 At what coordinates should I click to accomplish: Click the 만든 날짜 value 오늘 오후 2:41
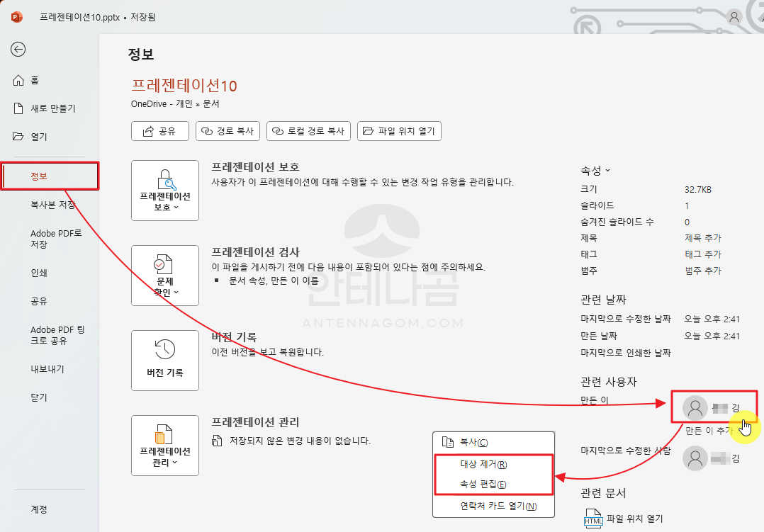(x=712, y=336)
